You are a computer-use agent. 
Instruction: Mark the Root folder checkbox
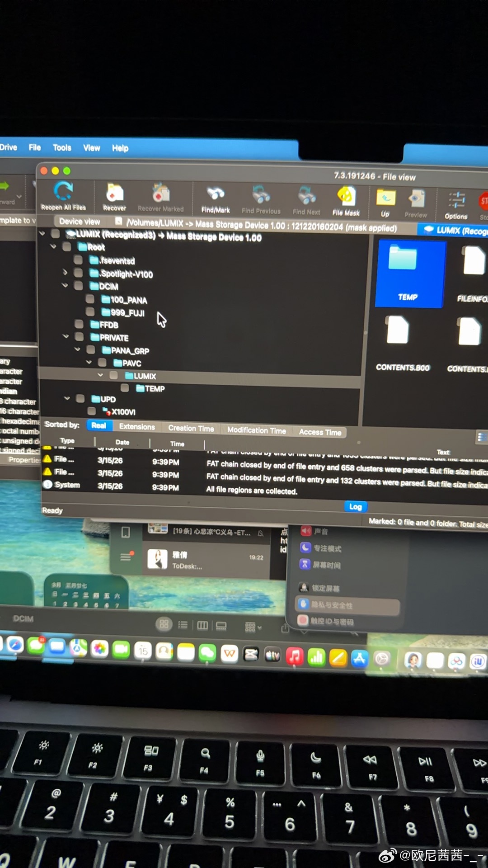(67, 246)
